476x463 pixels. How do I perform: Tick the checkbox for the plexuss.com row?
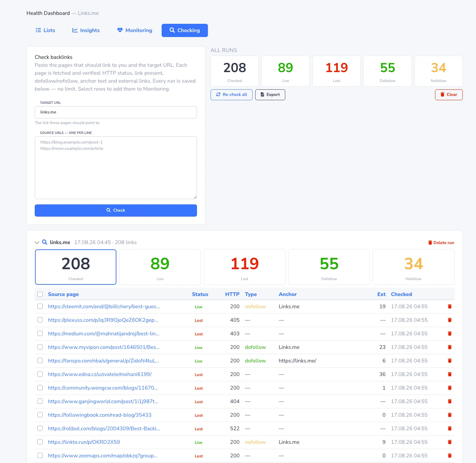click(40, 320)
